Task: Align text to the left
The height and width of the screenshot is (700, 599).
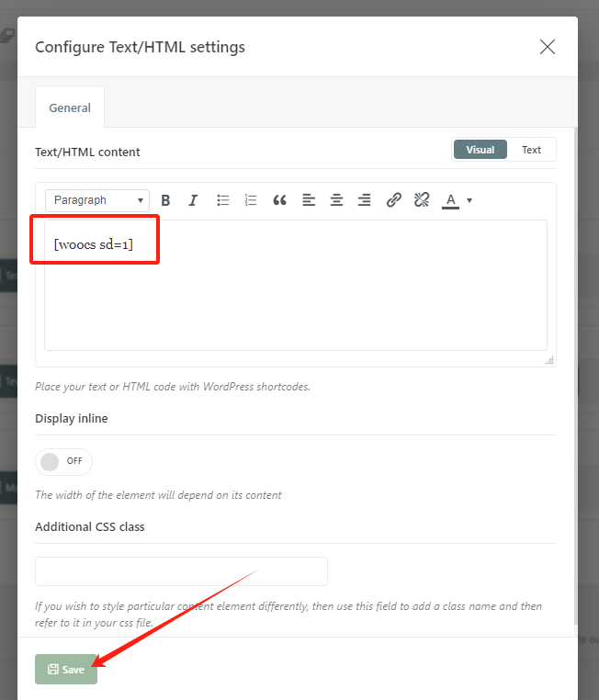Action: point(309,200)
